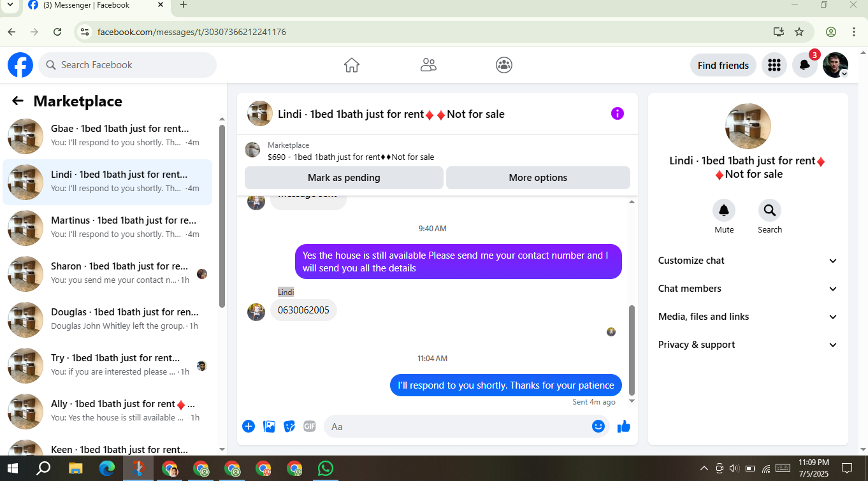
Task: Open the $690 listing link in header
Action: 351,157
